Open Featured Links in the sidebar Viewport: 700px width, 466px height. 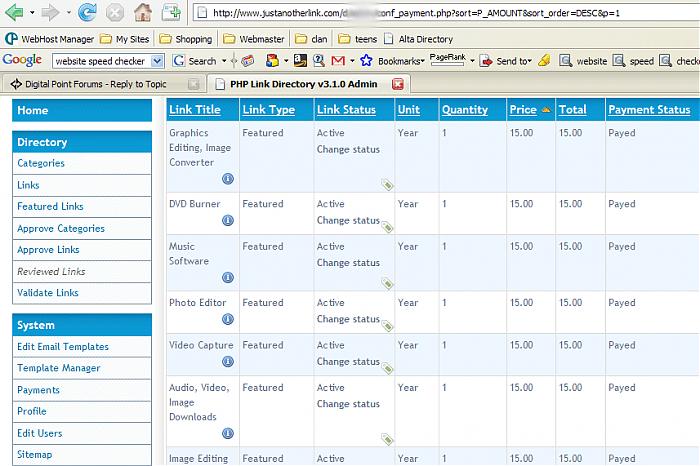coord(50,207)
